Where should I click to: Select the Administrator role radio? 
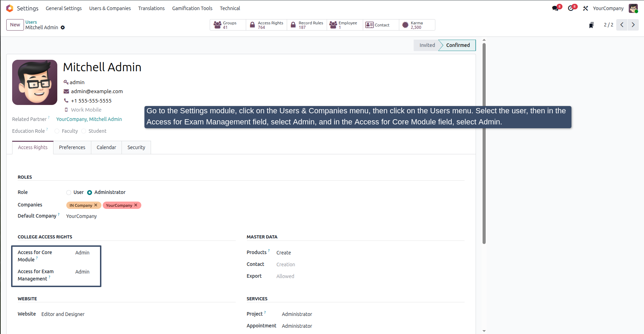(x=90, y=193)
